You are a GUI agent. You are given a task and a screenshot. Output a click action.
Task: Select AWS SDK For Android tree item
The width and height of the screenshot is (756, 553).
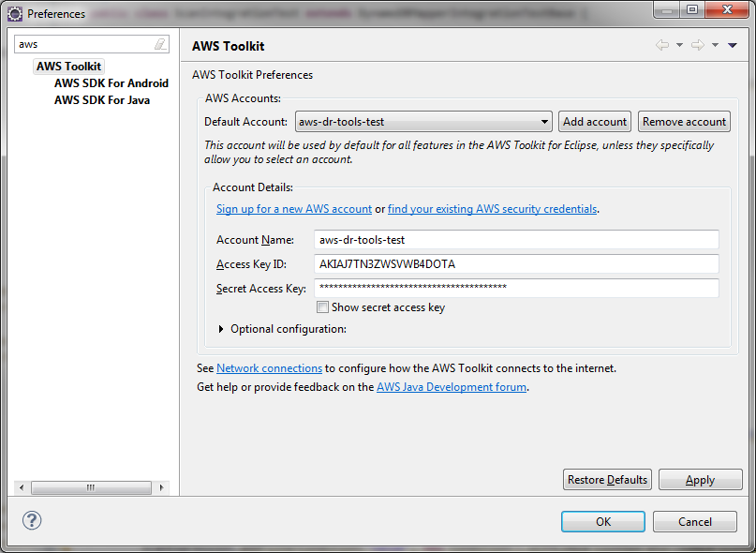coord(111,83)
